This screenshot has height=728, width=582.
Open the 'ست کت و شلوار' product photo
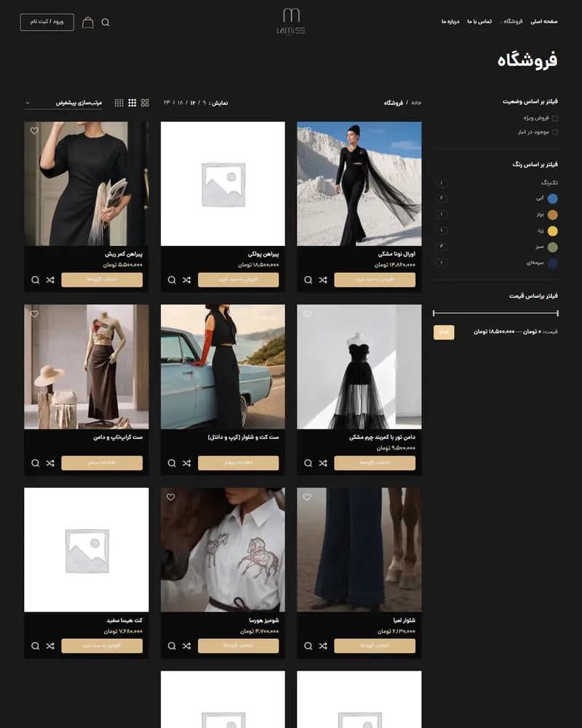click(223, 367)
